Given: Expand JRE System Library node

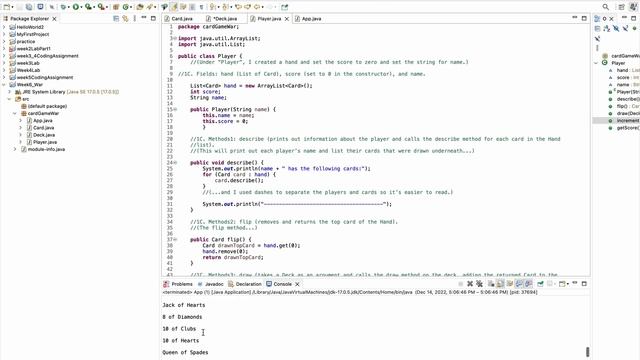Looking at the screenshot, I should pos(9,92).
